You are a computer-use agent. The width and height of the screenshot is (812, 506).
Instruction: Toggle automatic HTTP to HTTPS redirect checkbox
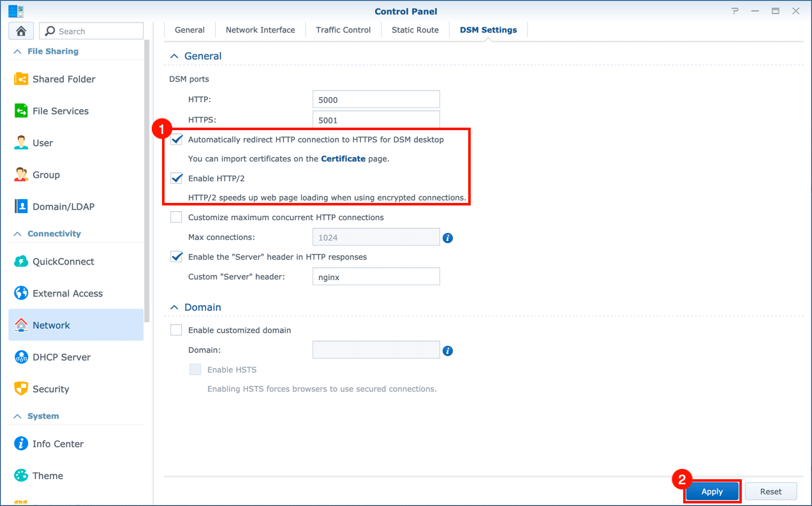point(177,140)
